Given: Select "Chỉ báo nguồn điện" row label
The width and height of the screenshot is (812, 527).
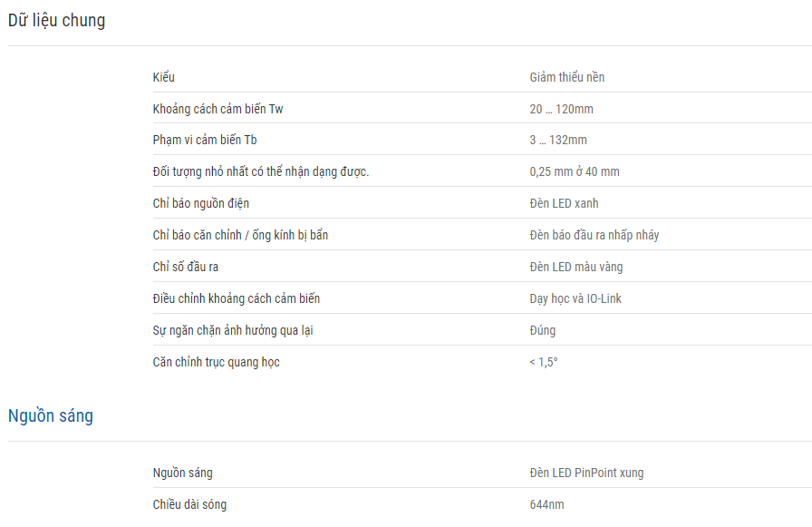Looking at the screenshot, I should point(201,203).
